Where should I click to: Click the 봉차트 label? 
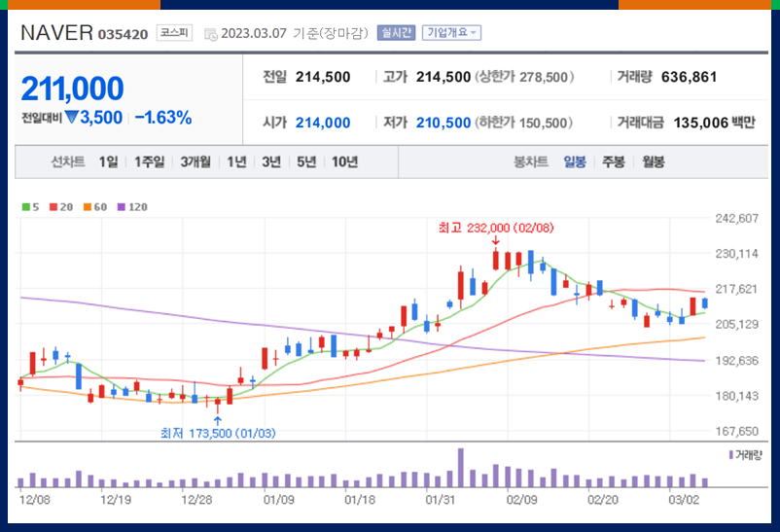[531, 161]
